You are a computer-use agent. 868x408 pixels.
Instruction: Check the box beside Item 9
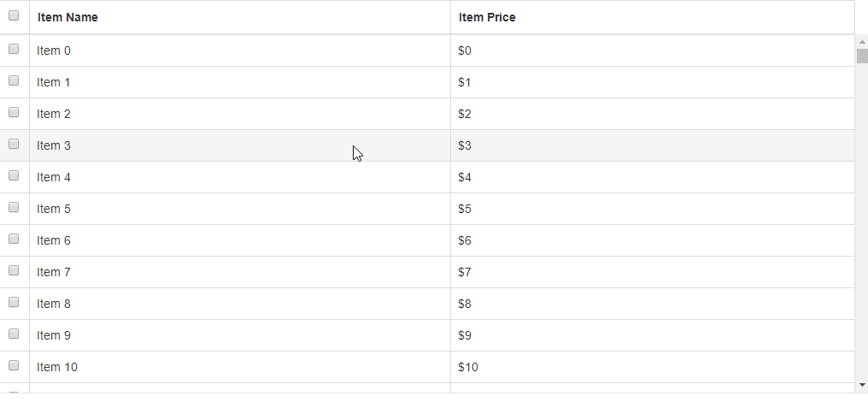tap(14, 334)
